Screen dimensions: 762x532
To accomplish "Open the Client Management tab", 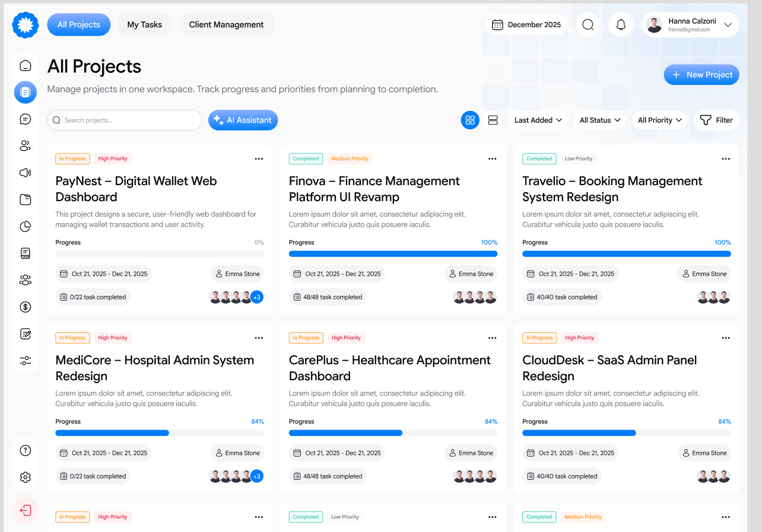I will (226, 24).
